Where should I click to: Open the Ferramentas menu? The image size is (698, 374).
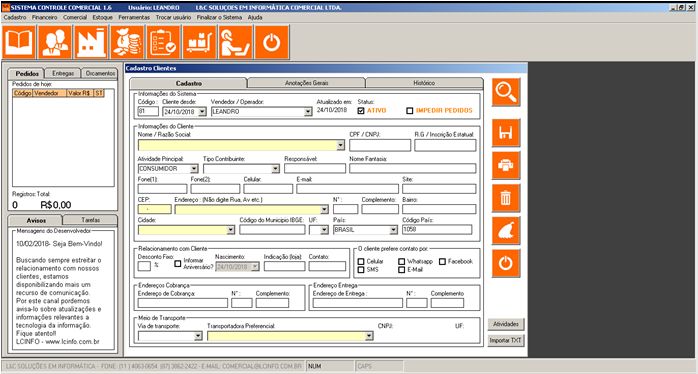pyautogui.click(x=134, y=17)
